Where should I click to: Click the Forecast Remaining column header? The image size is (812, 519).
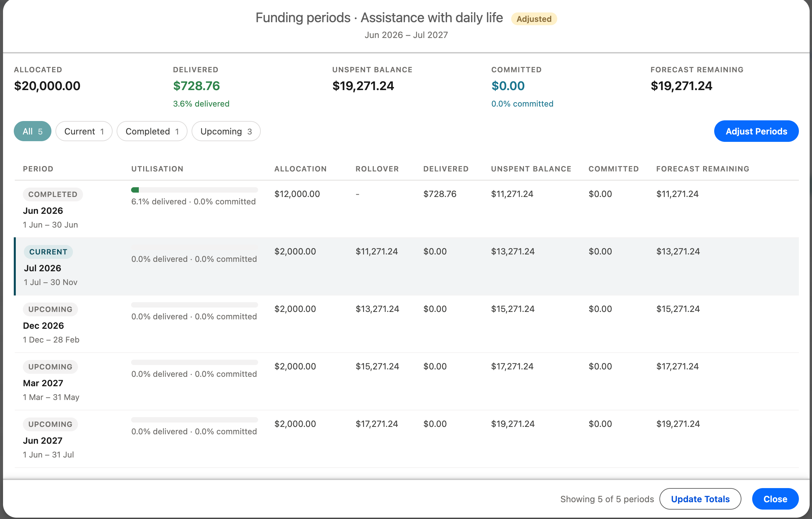[702, 169]
